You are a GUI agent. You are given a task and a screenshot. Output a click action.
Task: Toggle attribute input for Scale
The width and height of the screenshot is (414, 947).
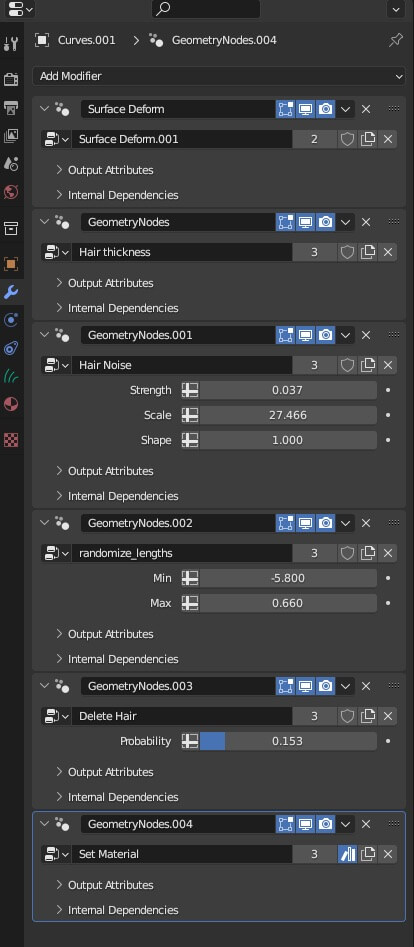click(190, 415)
